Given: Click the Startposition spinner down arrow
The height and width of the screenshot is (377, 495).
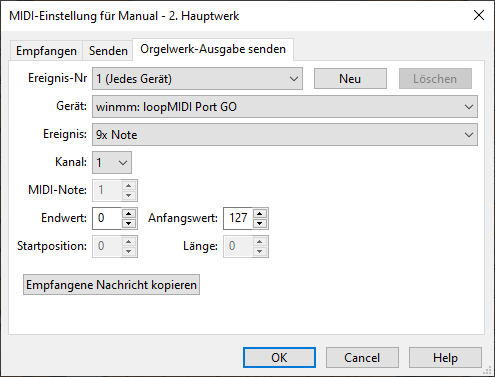Looking at the screenshot, I should pos(129,252).
